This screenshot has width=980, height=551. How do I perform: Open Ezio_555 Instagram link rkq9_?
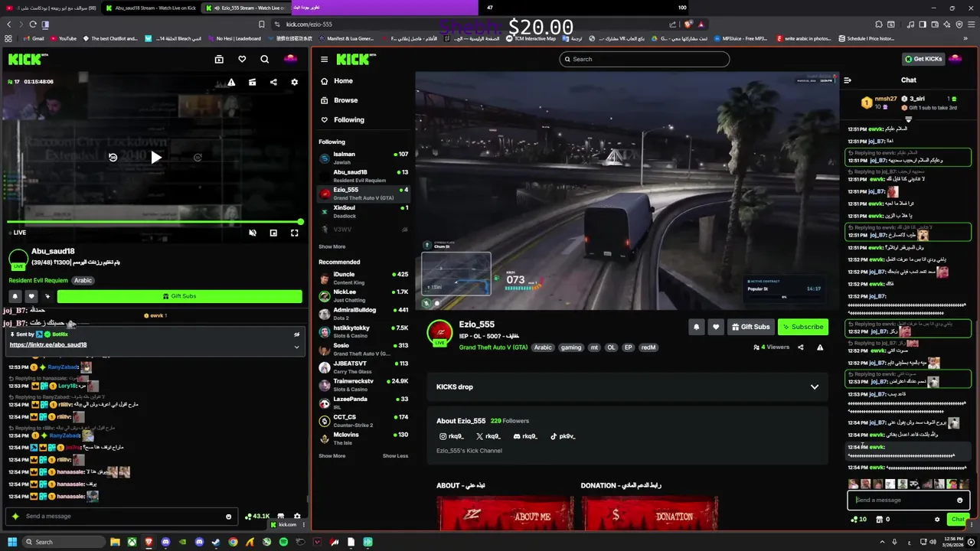pos(451,436)
